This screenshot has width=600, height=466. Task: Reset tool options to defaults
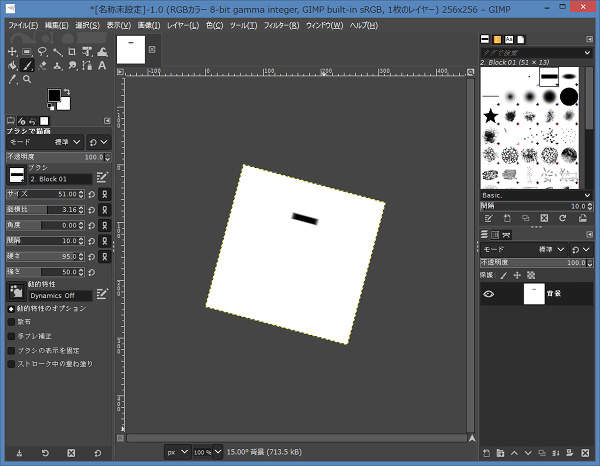coord(97,453)
